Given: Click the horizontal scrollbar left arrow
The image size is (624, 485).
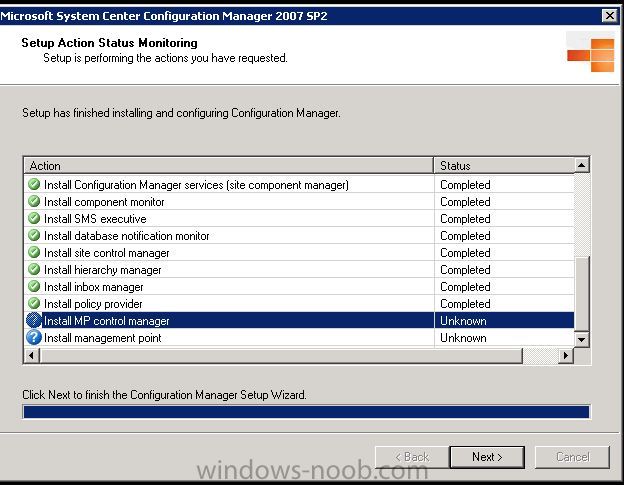Looking at the screenshot, I should pos(32,355).
